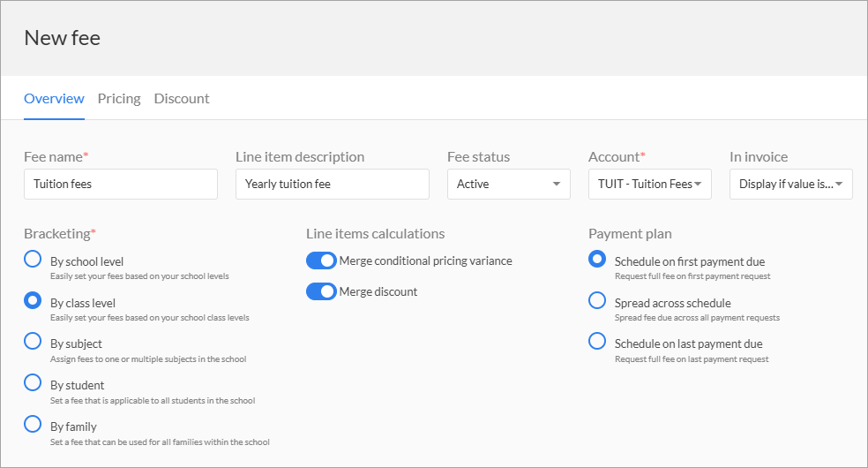Image resolution: width=868 pixels, height=468 pixels.
Task: Switch to the Pricing tab
Action: (x=119, y=99)
